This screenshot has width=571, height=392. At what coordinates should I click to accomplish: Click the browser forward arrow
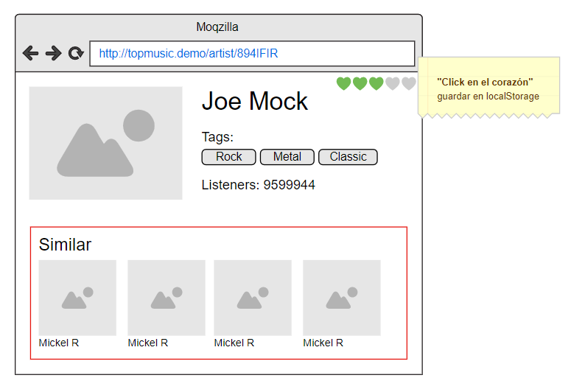54,53
